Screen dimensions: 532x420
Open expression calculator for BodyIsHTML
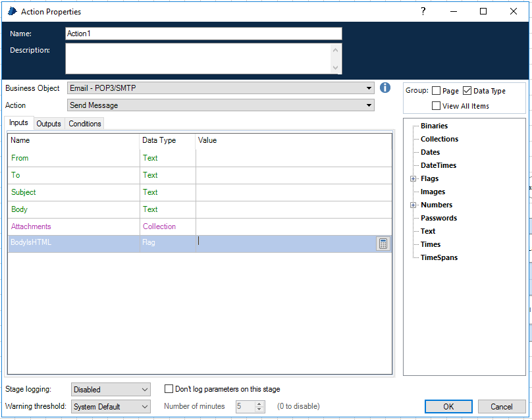tap(383, 244)
